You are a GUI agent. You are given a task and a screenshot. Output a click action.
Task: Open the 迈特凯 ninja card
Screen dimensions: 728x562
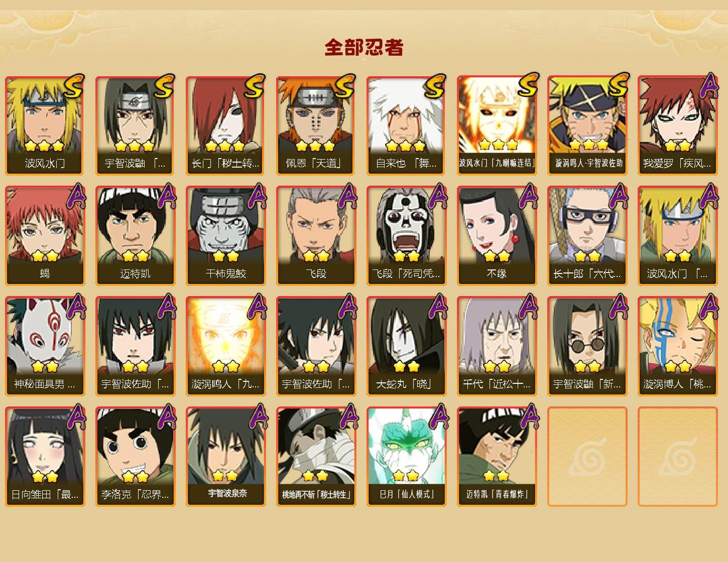click(x=135, y=236)
